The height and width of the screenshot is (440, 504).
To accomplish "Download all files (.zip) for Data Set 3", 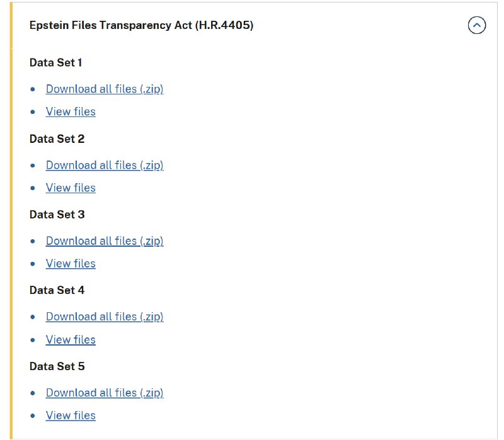I will pyautogui.click(x=105, y=240).
